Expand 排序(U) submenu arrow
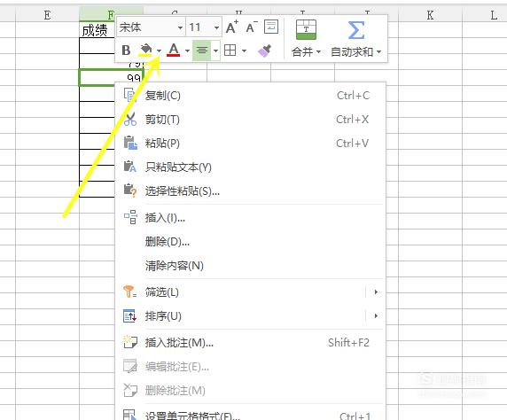Screen dimensions: 507x420 pyautogui.click(x=376, y=316)
